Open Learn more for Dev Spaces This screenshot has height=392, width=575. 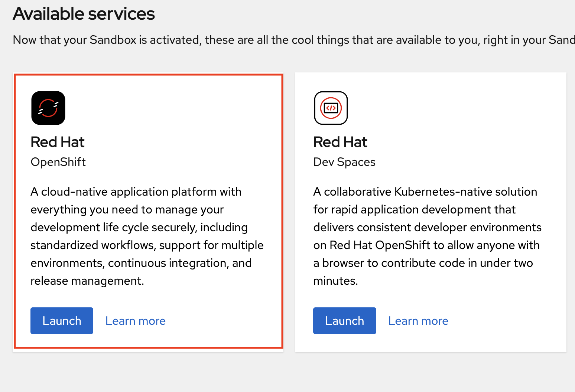418,321
